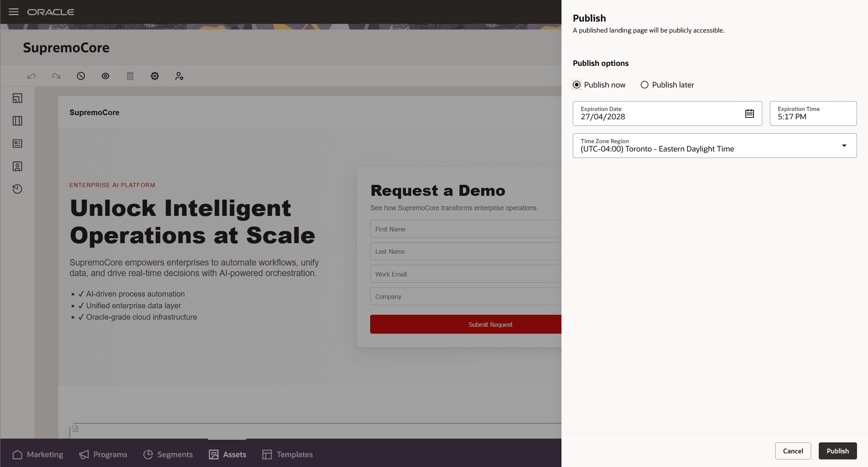Click the preview eye icon
Screen dimensions: 868x467
[x=105, y=76]
